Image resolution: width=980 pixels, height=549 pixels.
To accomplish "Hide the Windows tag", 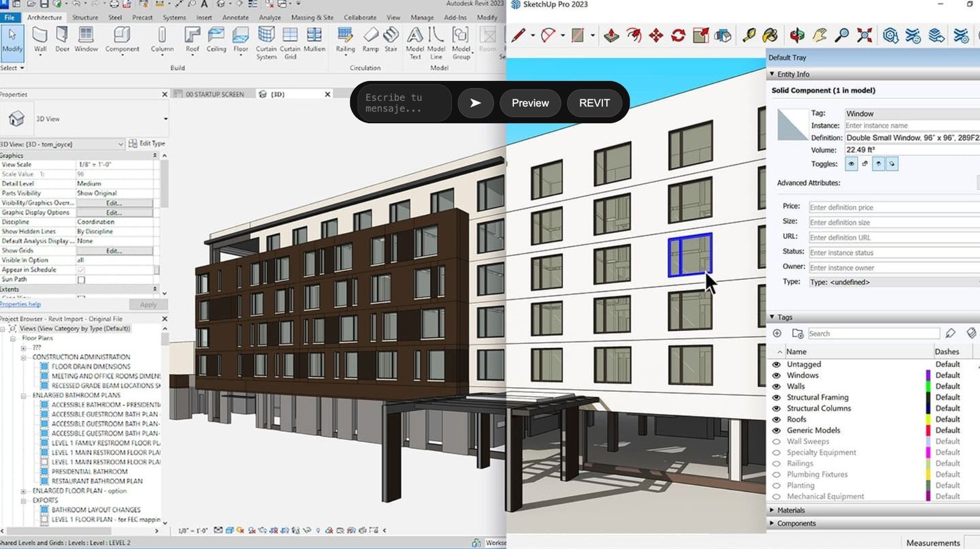I will tap(777, 375).
